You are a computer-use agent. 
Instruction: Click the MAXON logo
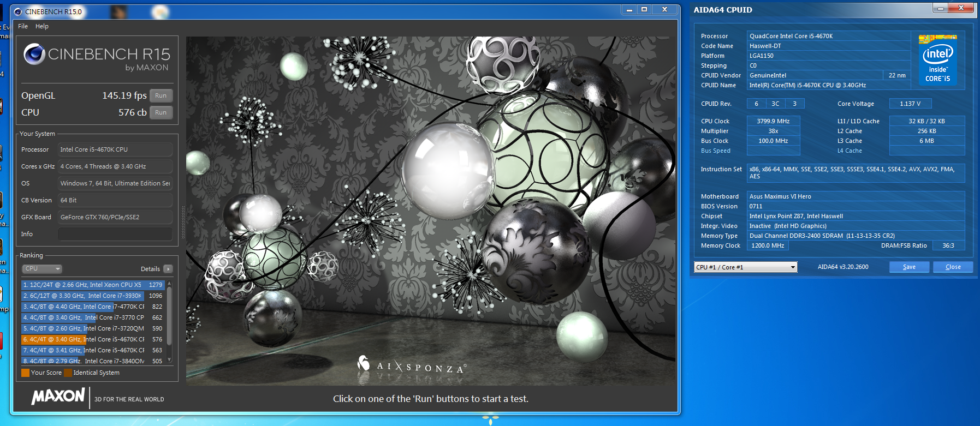tap(58, 397)
